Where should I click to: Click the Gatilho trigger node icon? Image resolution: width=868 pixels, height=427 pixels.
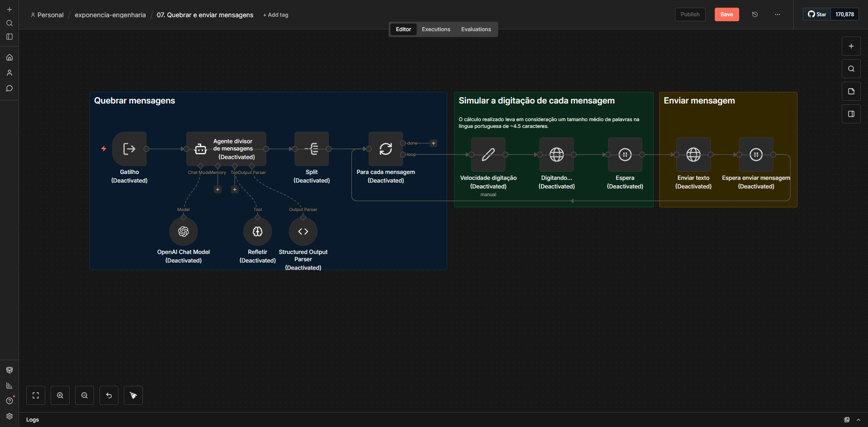(x=129, y=149)
